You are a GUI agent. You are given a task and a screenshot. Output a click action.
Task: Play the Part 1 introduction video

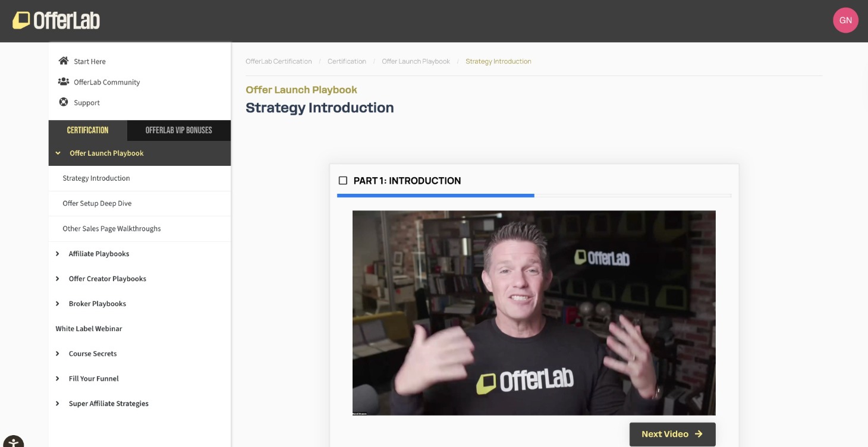[x=533, y=313]
